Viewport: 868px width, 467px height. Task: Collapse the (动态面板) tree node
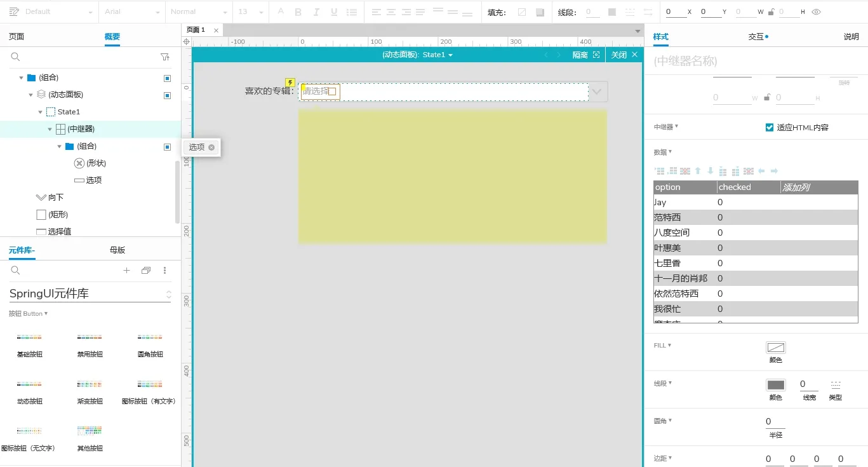(x=30, y=95)
